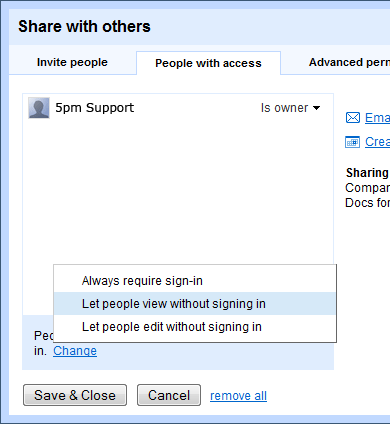Click the calendar event icon

(353, 142)
